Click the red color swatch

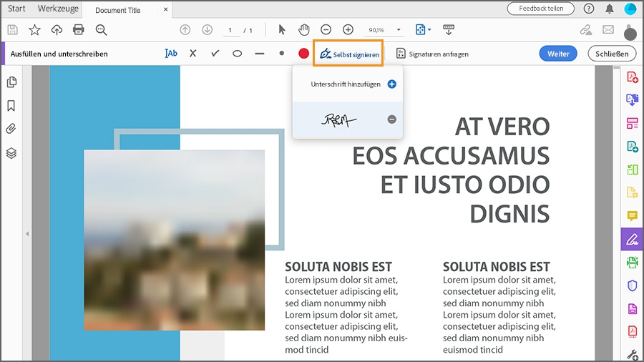[303, 54]
